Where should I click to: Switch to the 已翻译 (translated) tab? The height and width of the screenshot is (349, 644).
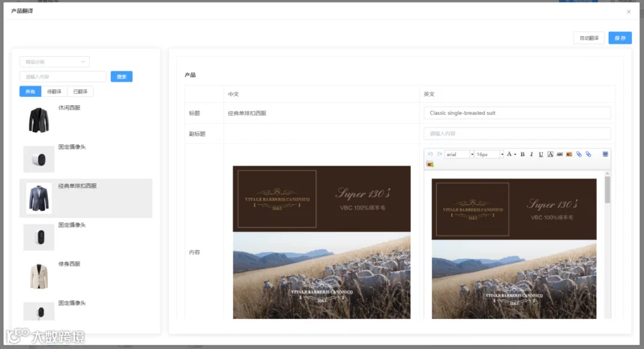pyautogui.click(x=80, y=92)
